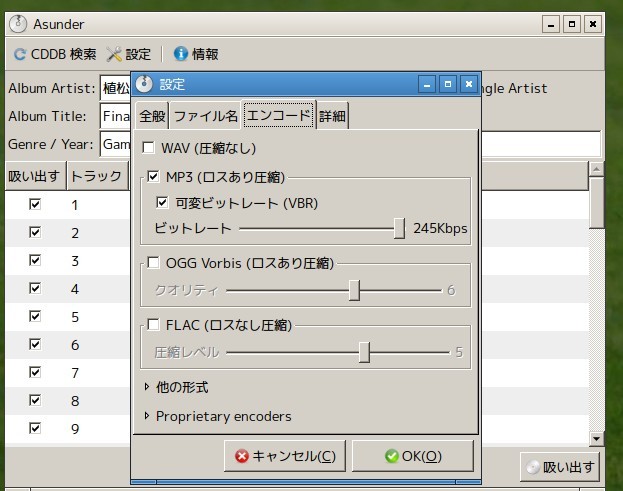Click the 245Kbps bitrate value

pyautogui.click(x=440, y=228)
